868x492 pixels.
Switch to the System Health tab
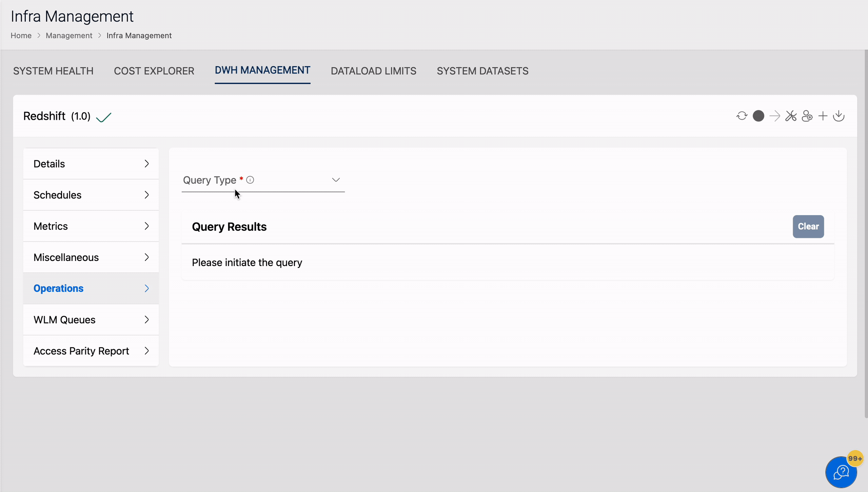tap(53, 70)
